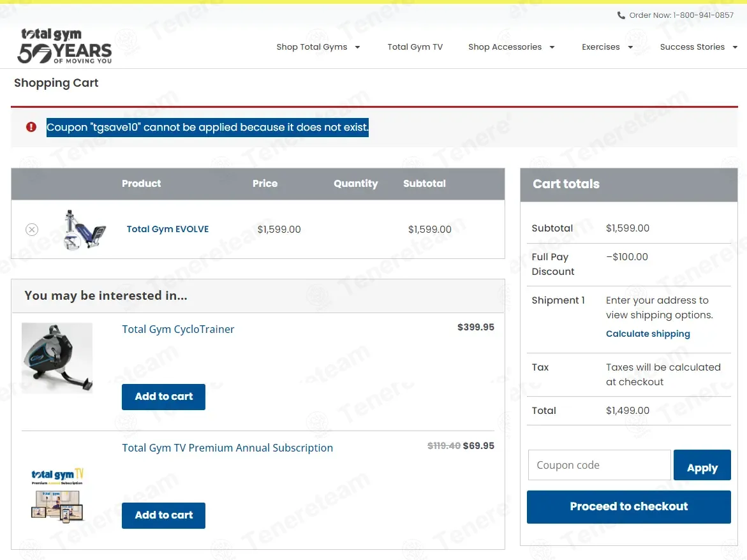The width and height of the screenshot is (747, 560).
Task: Click the Shopping Cart heading
Action: [x=56, y=83]
